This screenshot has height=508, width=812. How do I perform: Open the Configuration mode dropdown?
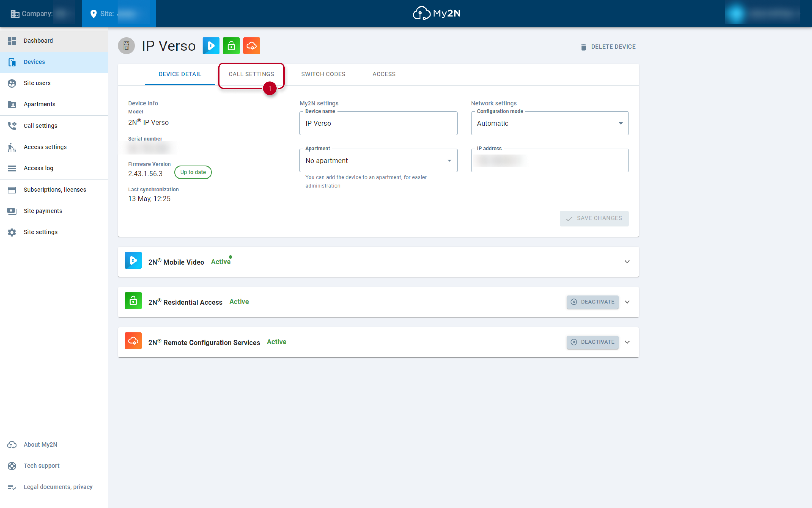click(550, 123)
